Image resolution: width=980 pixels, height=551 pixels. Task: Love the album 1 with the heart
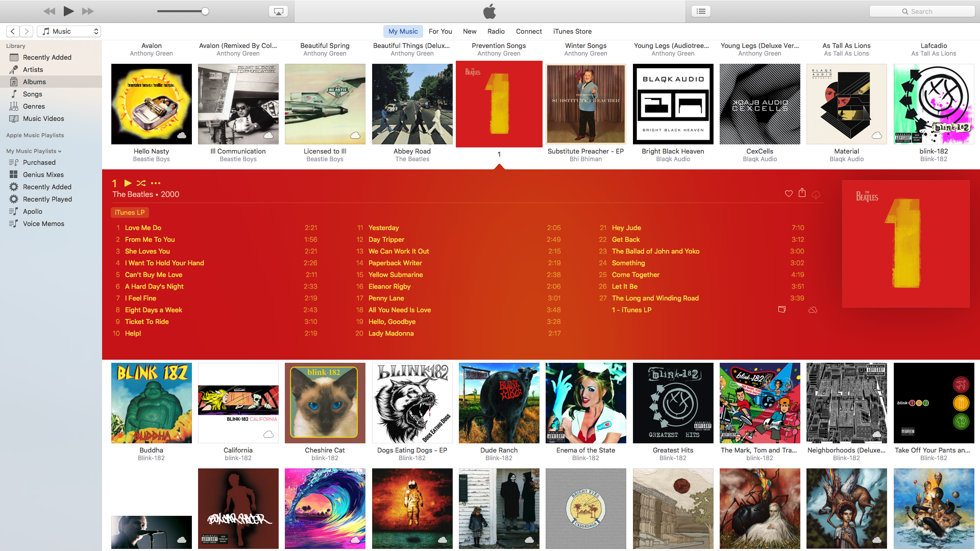coord(789,193)
